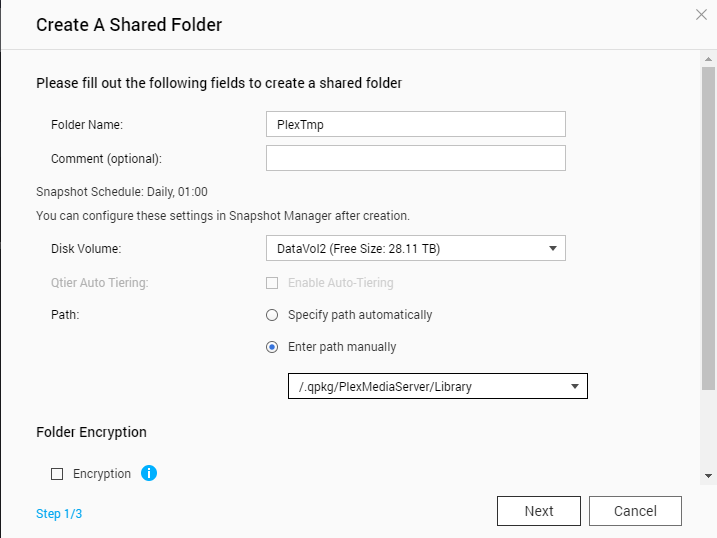
Task: Click the Encryption info icon
Action: 149,473
